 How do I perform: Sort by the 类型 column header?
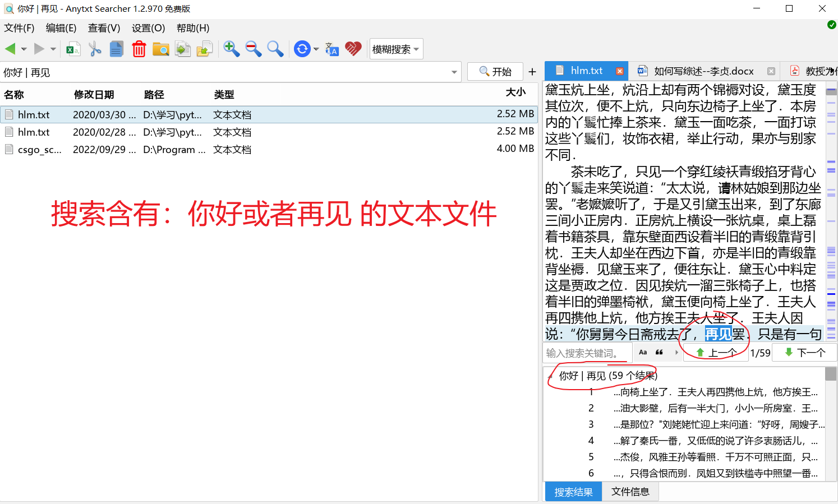click(x=224, y=95)
